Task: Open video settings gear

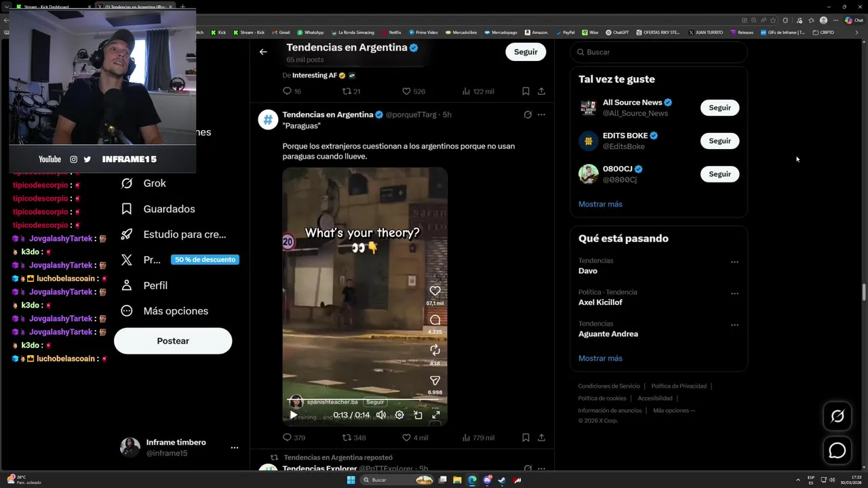Action: (x=399, y=415)
